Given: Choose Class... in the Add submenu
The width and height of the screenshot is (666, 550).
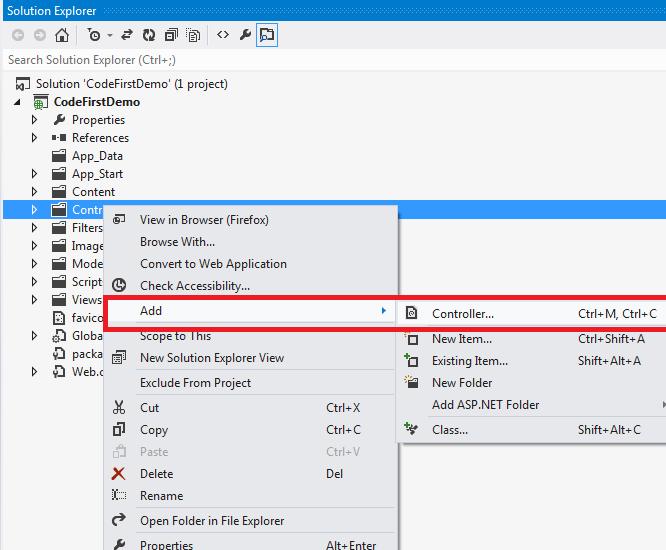Looking at the screenshot, I should (449, 430).
